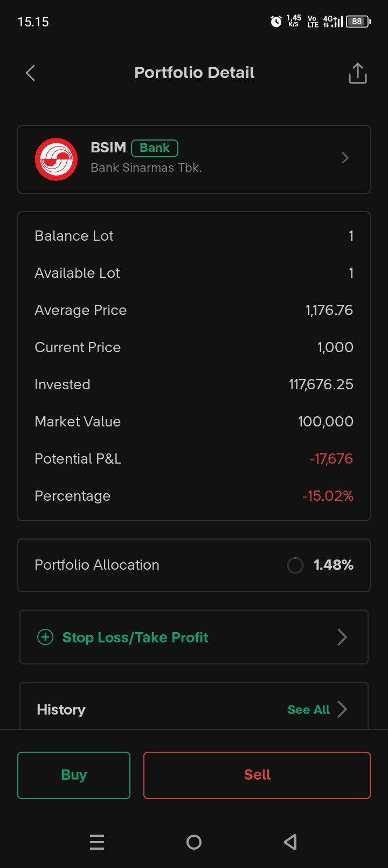Tap the alarm clock status icon
This screenshot has height=868, width=388.
pyautogui.click(x=276, y=22)
